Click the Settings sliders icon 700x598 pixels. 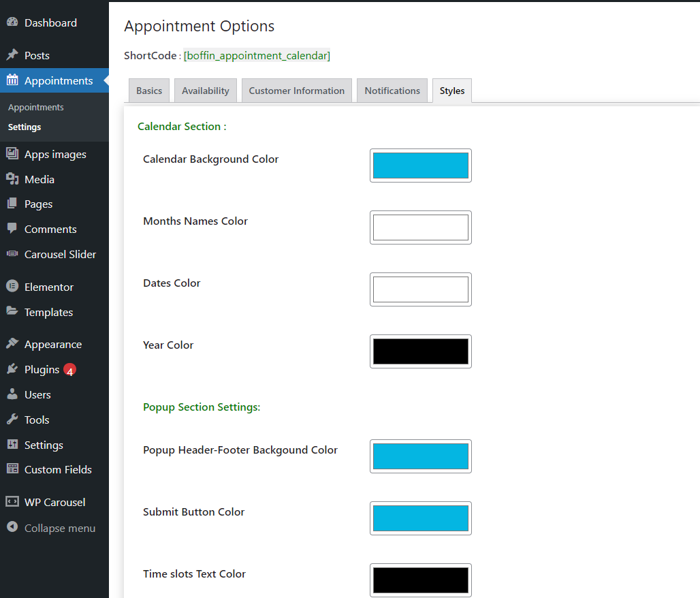pyautogui.click(x=12, y=444)
